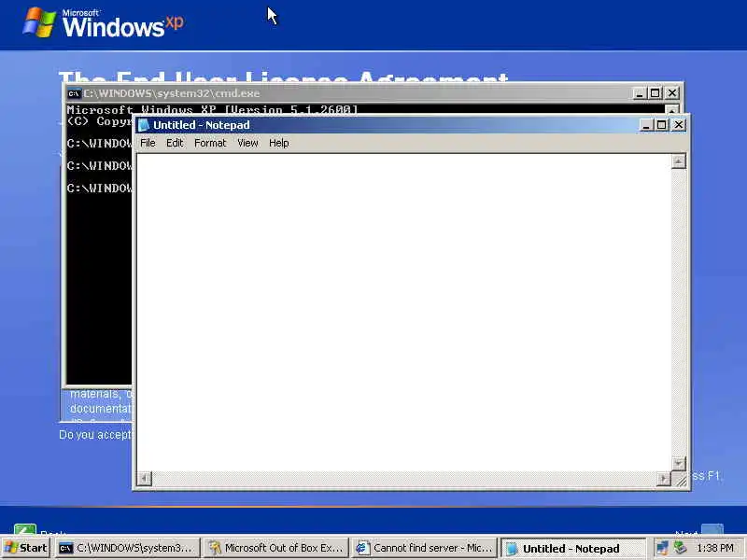
Task: Click Notepad vertical scrollbar up arrow
Action: [x=679, y=161]
